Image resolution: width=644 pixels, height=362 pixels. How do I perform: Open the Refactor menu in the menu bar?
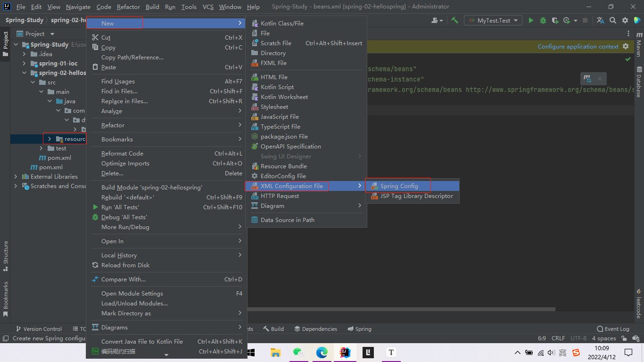click(128, 7)
